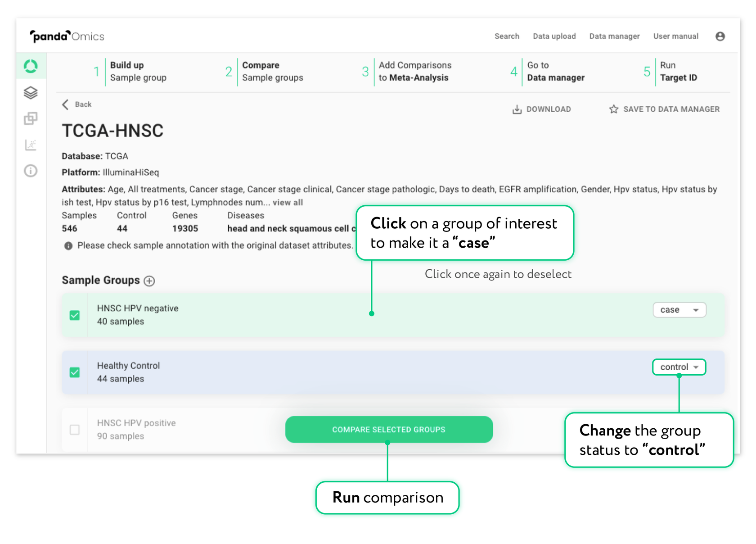Add a new sample group with plus icon
This screenshot has height=544, width=756.
[149, 281]
